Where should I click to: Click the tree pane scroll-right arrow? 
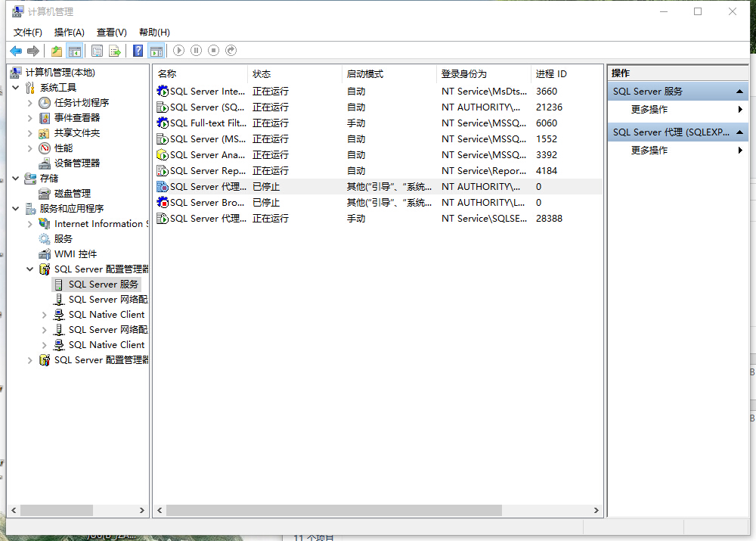tap(142, 510)
